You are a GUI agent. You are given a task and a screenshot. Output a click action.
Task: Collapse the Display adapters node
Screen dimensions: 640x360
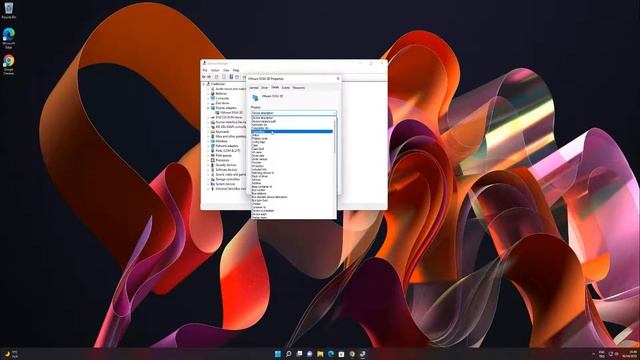click(x=208, y=108)
